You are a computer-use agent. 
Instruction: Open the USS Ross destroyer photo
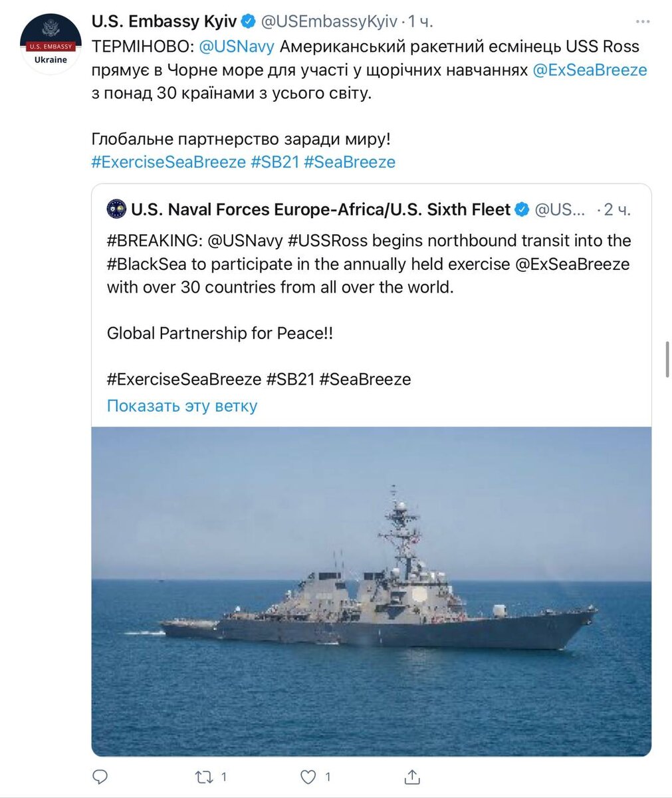pos(372,591)
